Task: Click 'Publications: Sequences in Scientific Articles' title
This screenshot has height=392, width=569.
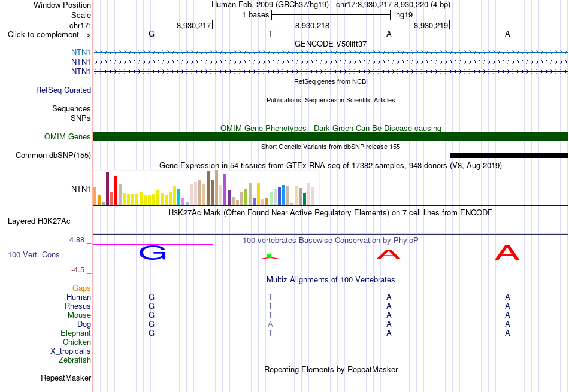Action: point(331,100)
